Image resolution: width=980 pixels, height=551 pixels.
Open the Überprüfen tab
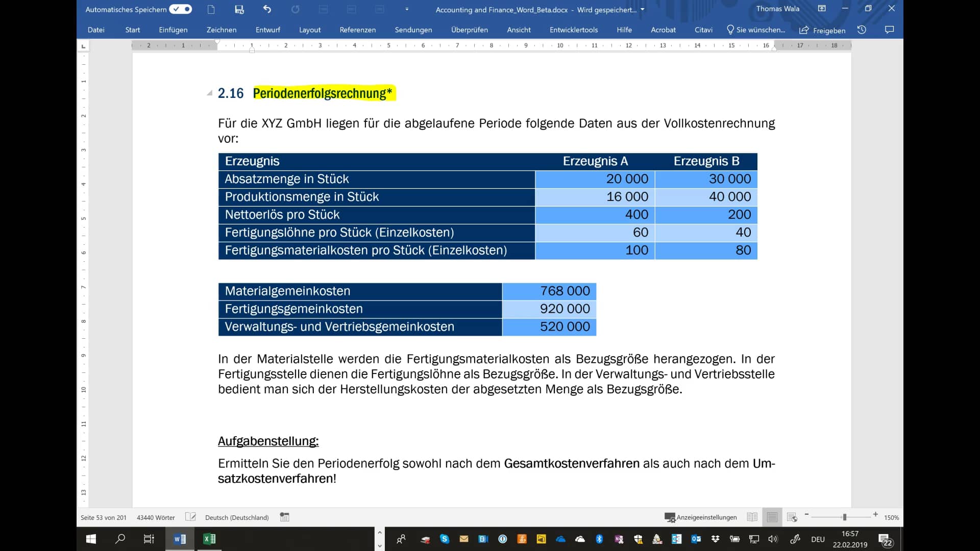[x=470, y=30]
